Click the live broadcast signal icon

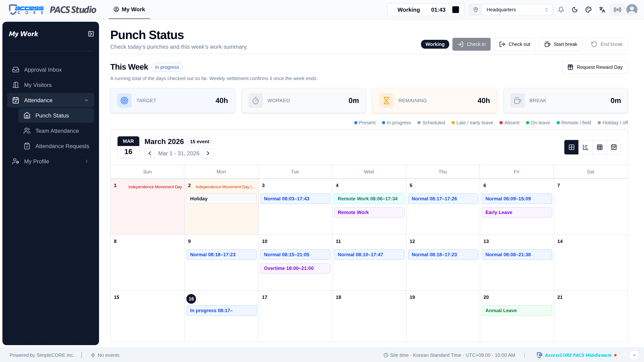point(617,10)
